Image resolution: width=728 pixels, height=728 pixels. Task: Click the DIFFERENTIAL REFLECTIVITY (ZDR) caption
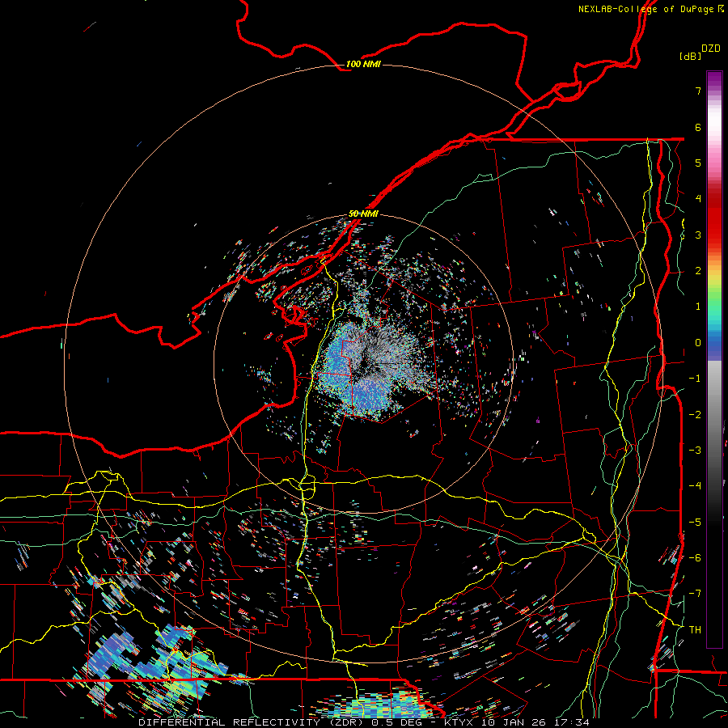pos(252,722)
